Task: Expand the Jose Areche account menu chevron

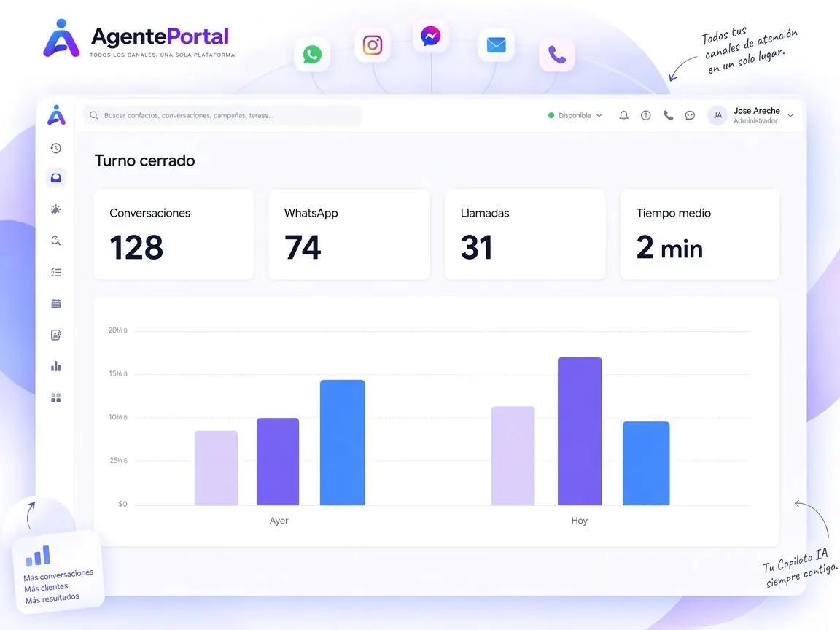Action: pos(790,115)
